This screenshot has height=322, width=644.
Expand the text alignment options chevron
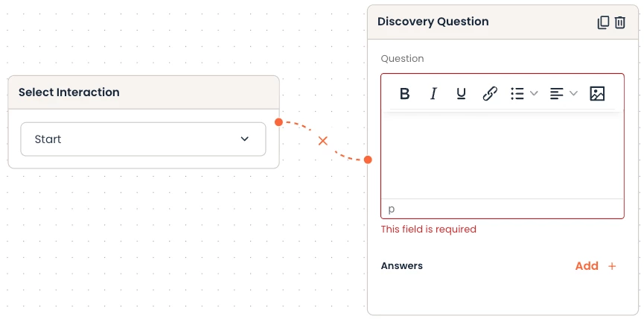573,93
